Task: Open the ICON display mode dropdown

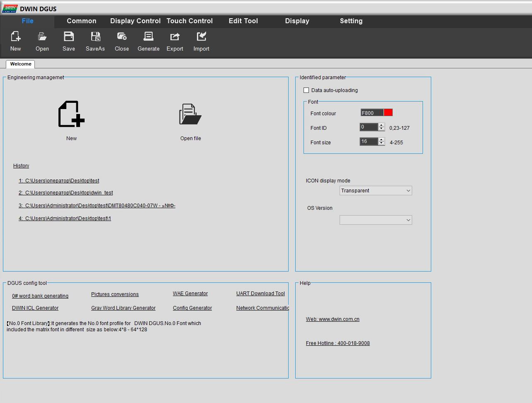Action: pos(376,191)
